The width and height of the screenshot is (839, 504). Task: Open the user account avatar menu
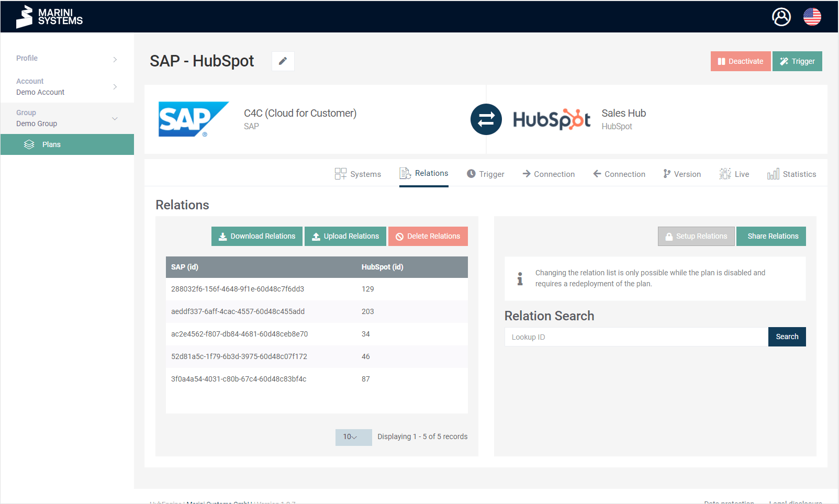[781, 17]
